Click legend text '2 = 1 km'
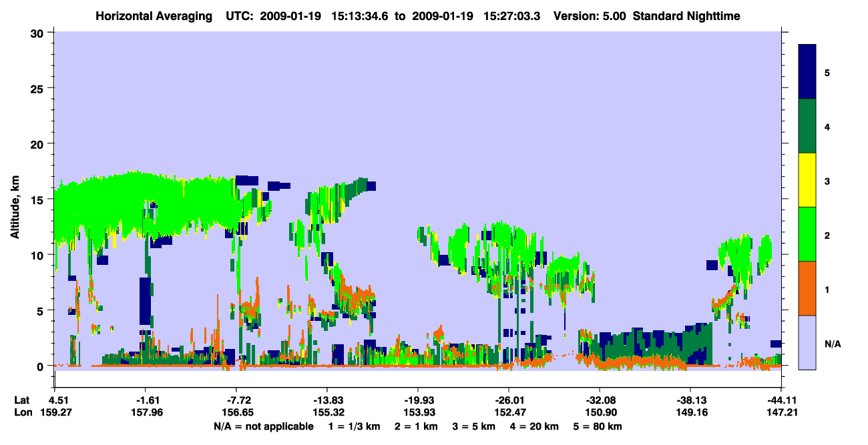 [418, 426]
